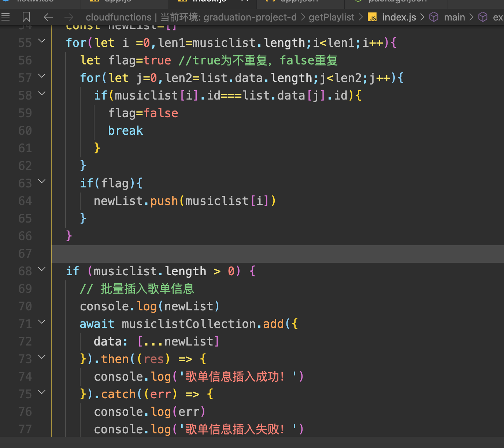The width and height of the screenshot is (504, 448).
Task: Go forward with the right arrow
Action: click(x=69, y=17)
